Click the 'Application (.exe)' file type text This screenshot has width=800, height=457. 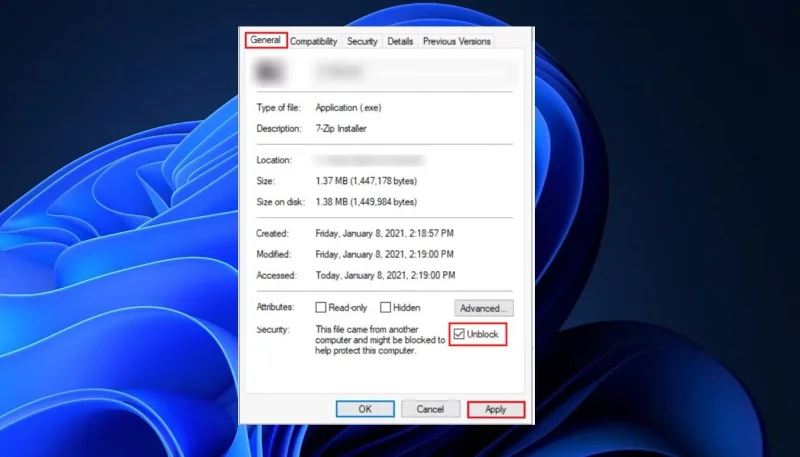[x=348, y=108]
